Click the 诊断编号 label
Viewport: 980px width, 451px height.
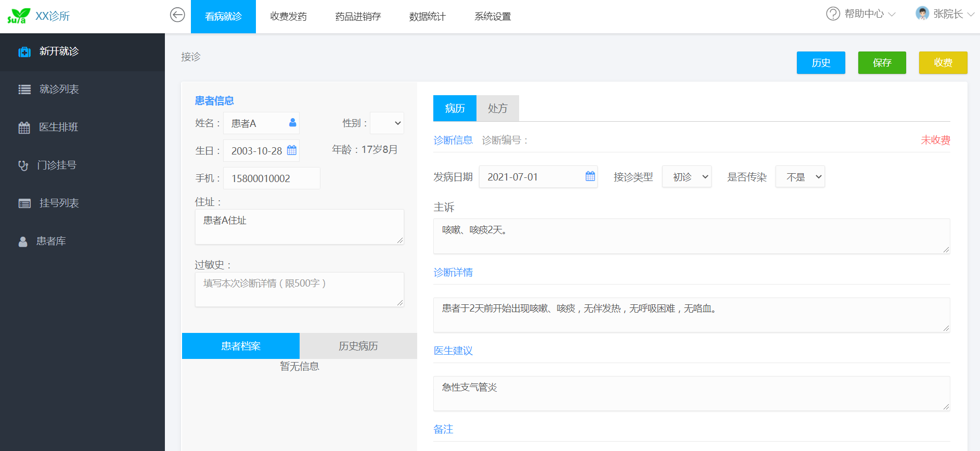pyautogui.click(x=505, y=140)
